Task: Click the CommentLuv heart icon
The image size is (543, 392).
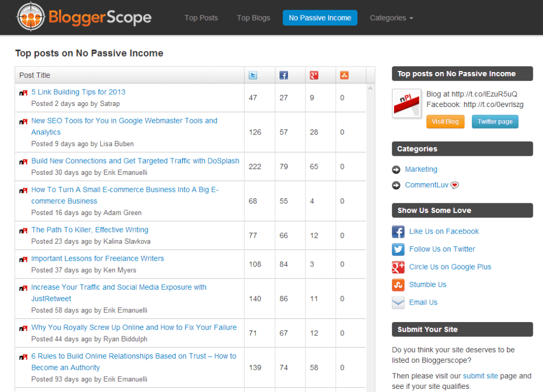Action: [x=454, y=185]
